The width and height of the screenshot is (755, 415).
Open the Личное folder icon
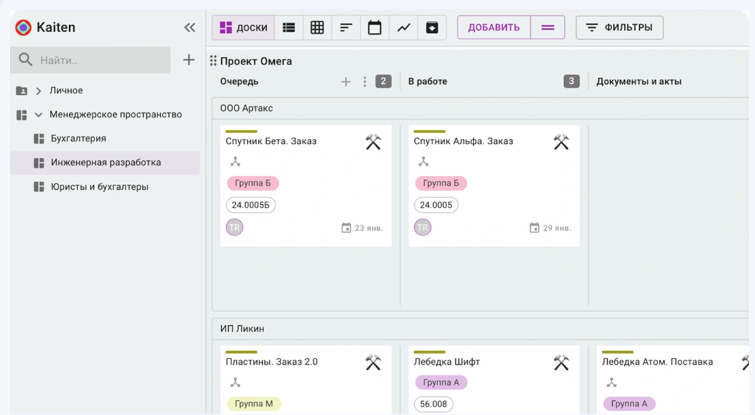coord(22,91)
